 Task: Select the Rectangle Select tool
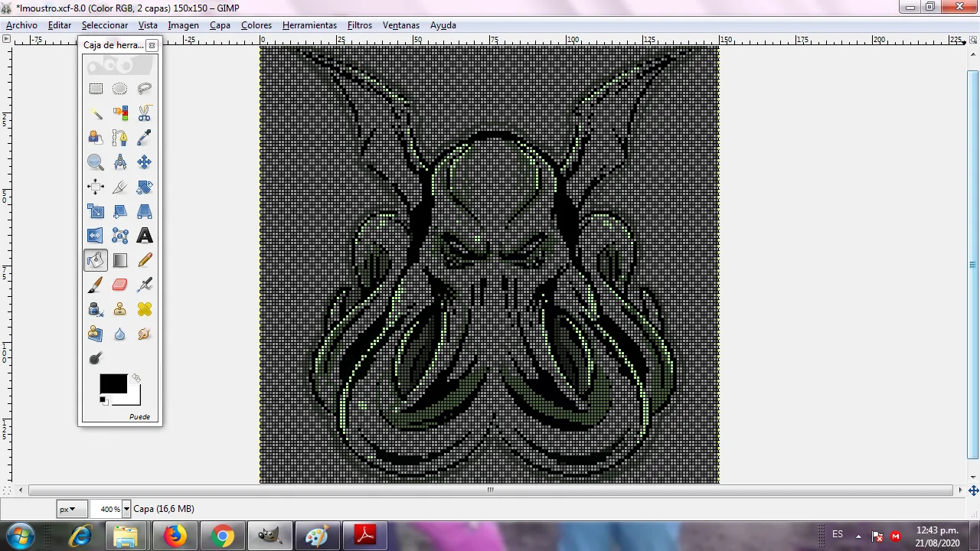click(x=96, y=89)
